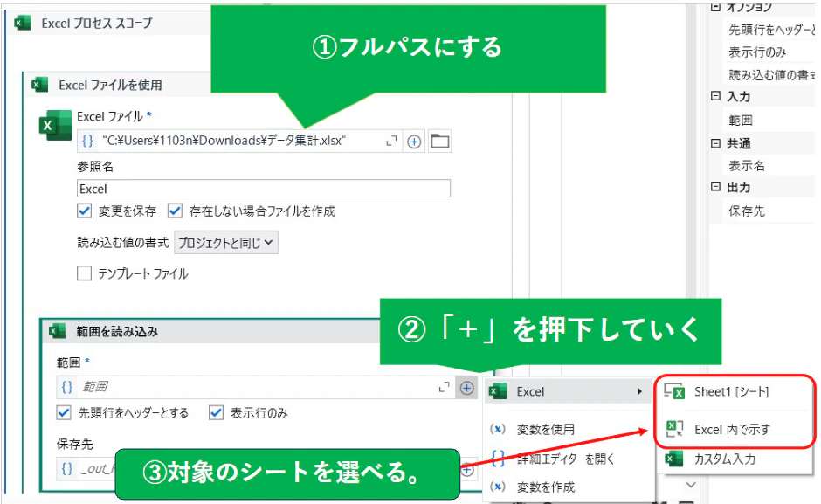The height and width of the screenshot is (504, 821).
Task: Open the Excel submenu
Action: point(568,391)
